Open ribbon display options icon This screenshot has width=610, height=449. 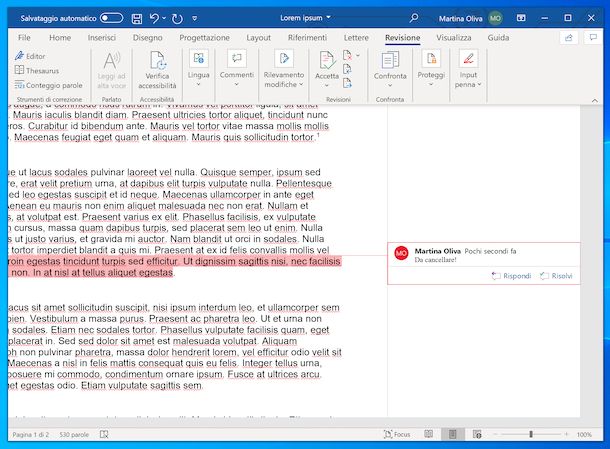pos(521,18)
